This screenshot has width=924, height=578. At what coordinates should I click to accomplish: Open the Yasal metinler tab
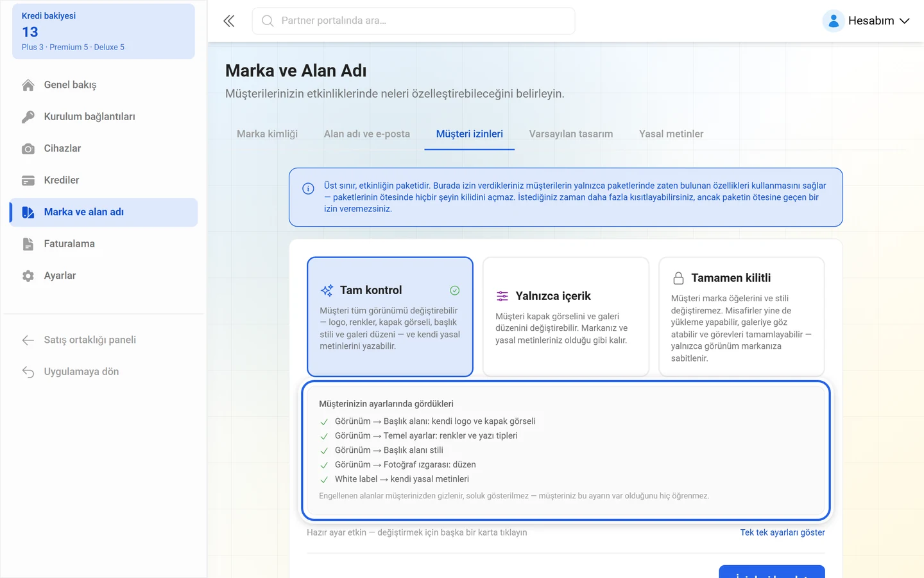671,134
